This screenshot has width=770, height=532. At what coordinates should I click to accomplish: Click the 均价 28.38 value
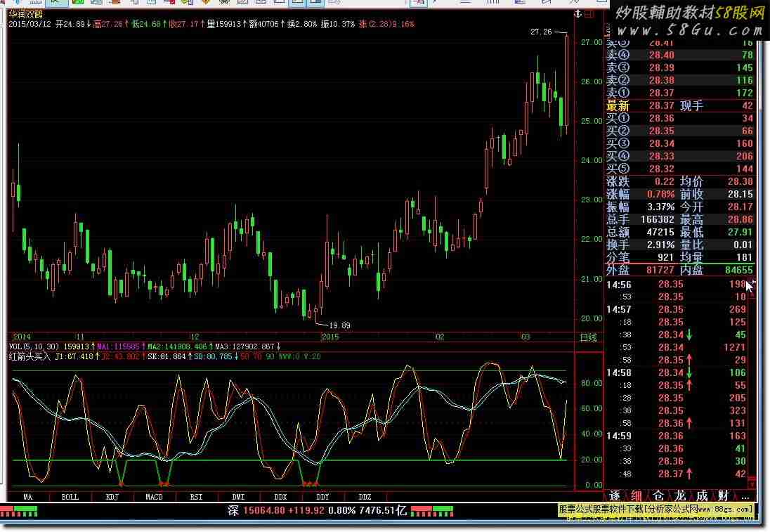click(x=740, y=181)
